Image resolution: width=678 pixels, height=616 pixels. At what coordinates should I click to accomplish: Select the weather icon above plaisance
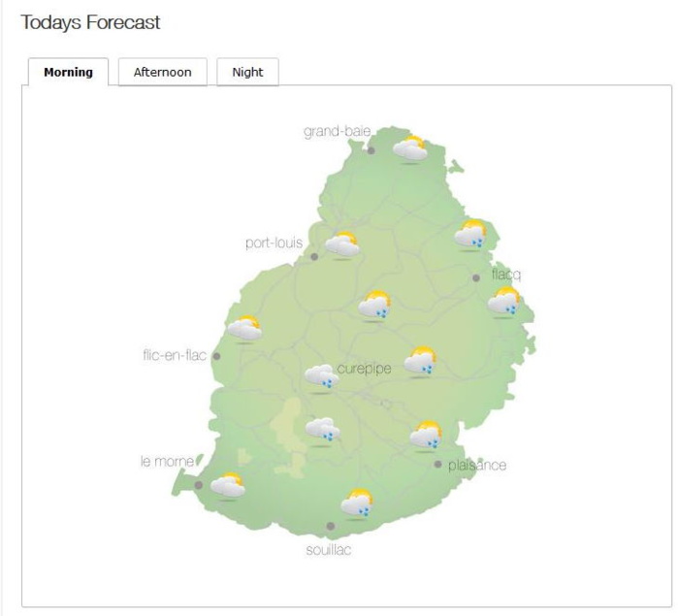[426, 436]
